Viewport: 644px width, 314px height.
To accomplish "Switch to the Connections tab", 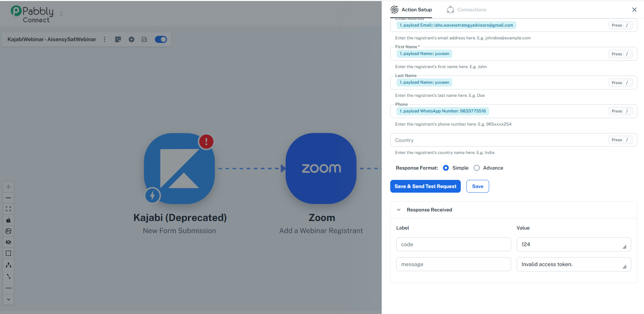I will pyautogui.click(x=466, y=10).
